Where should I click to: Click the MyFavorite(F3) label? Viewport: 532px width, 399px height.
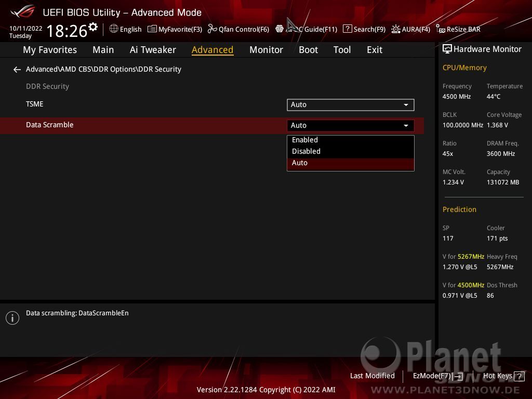point(180,30)
